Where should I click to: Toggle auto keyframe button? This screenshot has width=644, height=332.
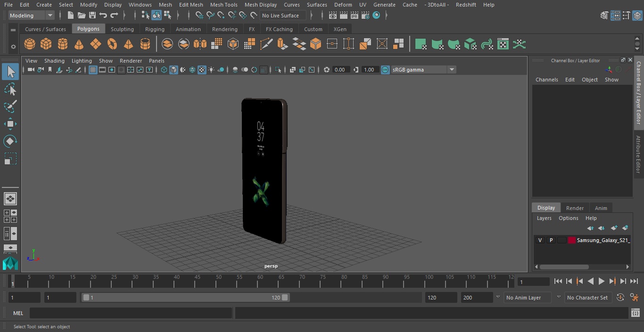click(x=620, y=298)
